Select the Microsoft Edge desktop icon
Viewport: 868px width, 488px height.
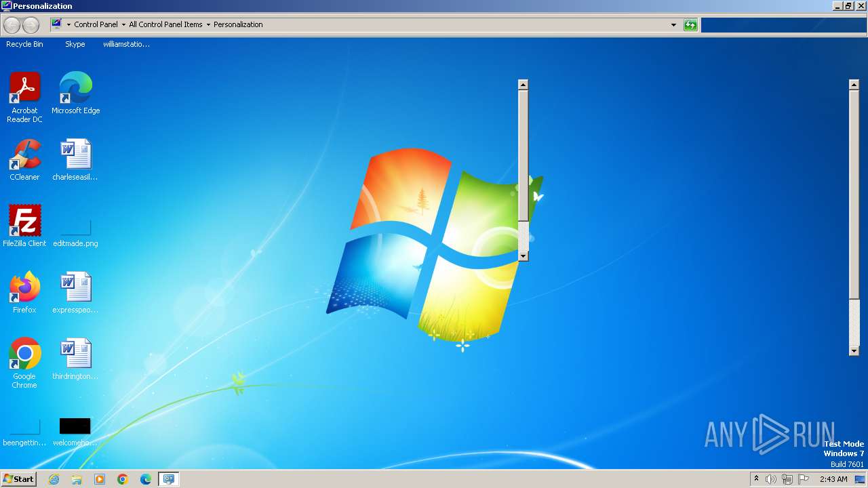click(75, 94)
